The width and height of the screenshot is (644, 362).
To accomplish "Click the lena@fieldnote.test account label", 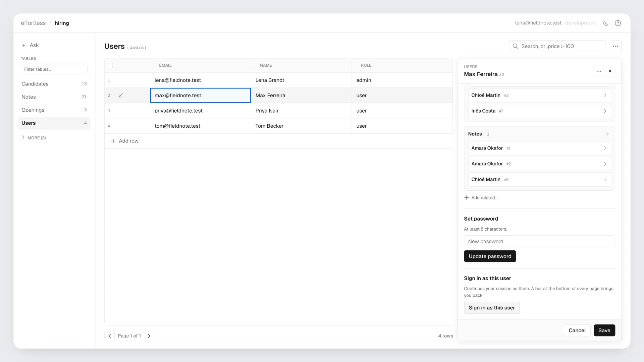I will pos(538,23).
